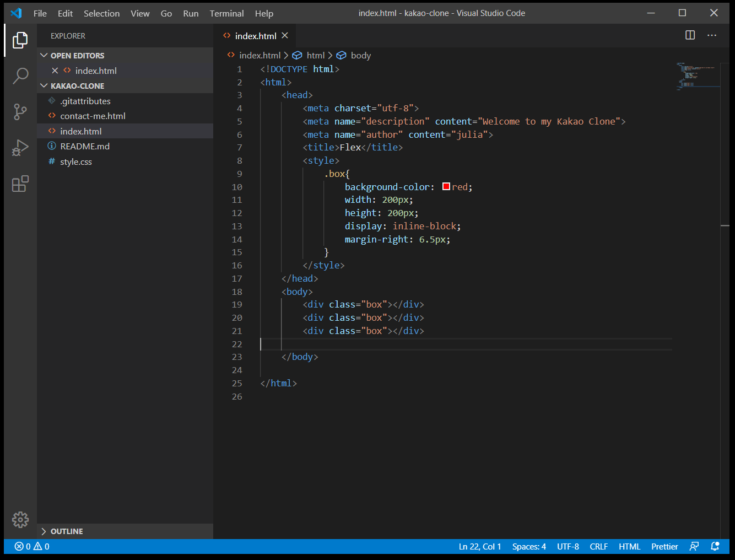Open the Extensions view icon
Viewport: 735px width, 560px height.
coord(20,184)
